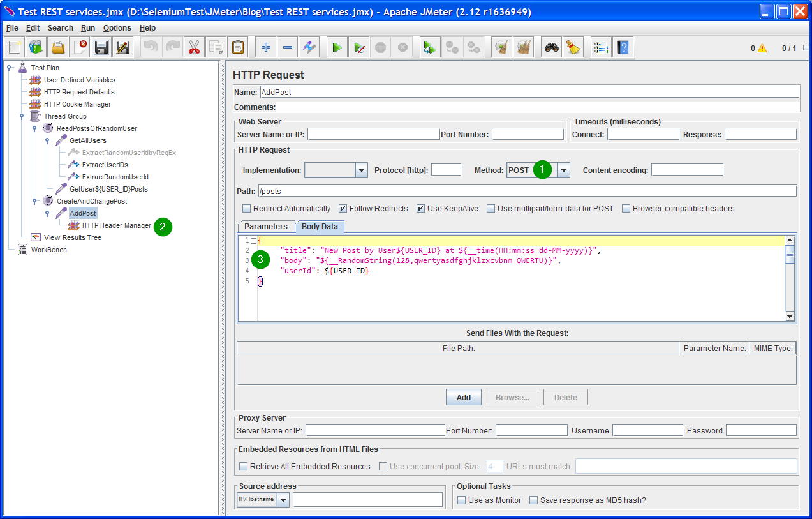Image resolution: width=812 pixels, height=519 pixels.
Task: Click the Remote Start All icon
Action: pyautogui.click(x=430, y=47)
